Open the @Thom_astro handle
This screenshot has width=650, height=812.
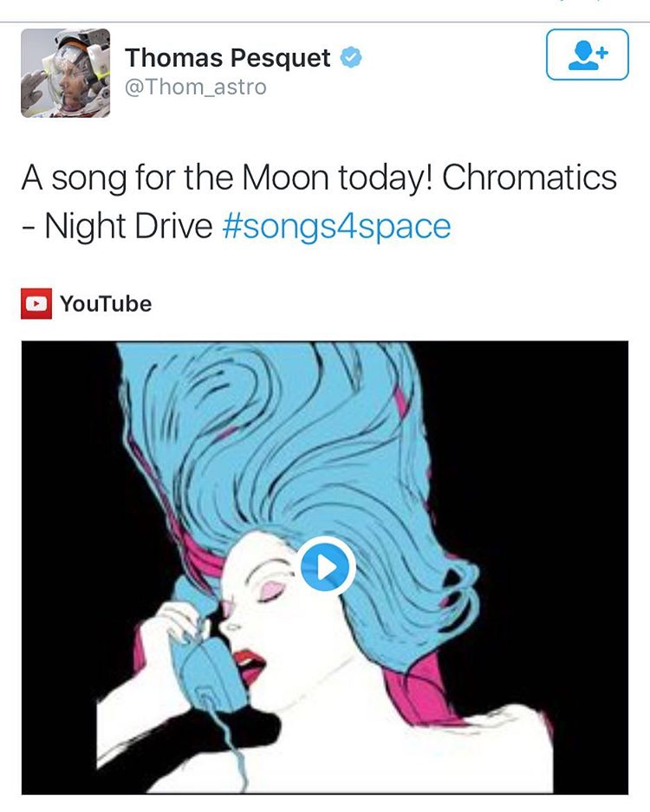(196, 87)
